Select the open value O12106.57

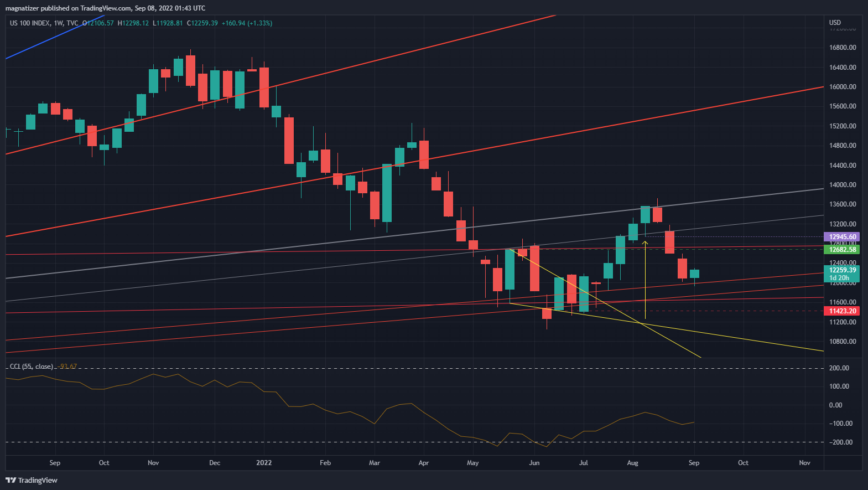point(98,23)
